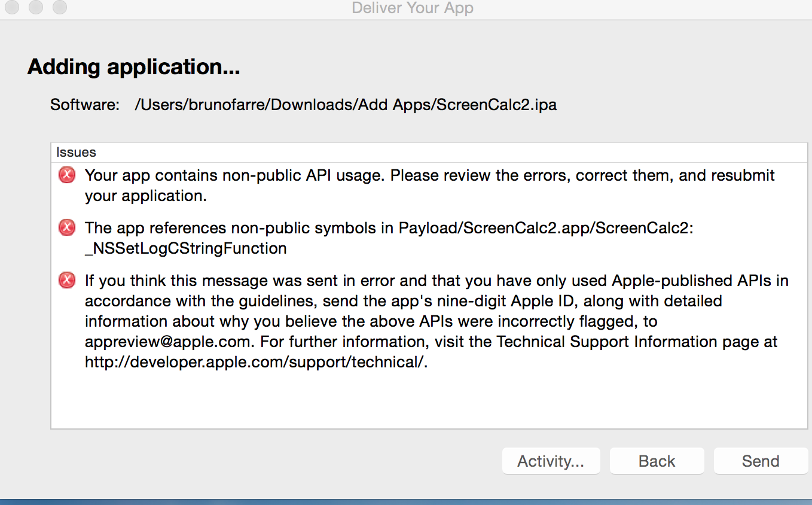This screenshot has height=505, width=812.
Task: Minimize the Deliver Your App window
Action: [x=36, y=8]
